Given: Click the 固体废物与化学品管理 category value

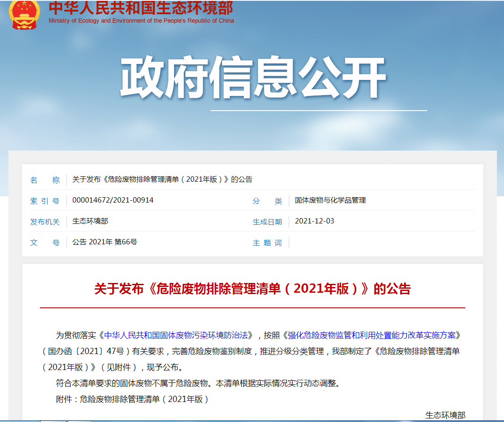Looking at the screenshot, I should 330,200.
